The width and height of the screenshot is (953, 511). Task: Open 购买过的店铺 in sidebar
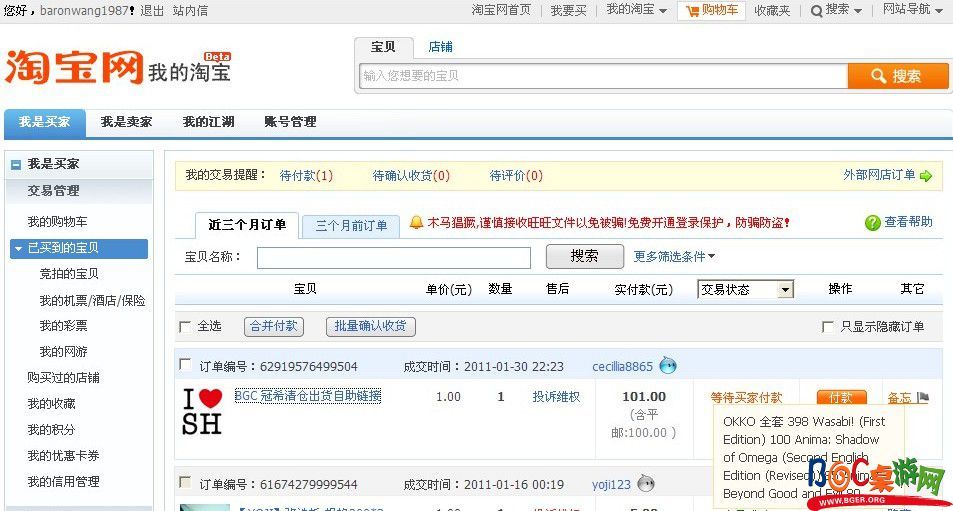(63, 378)
